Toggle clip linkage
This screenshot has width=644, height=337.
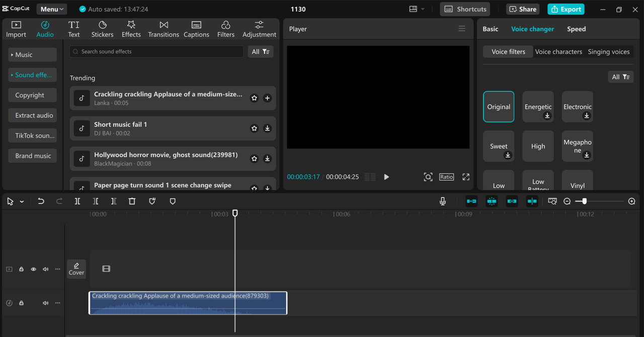click(x=512, y=201)
